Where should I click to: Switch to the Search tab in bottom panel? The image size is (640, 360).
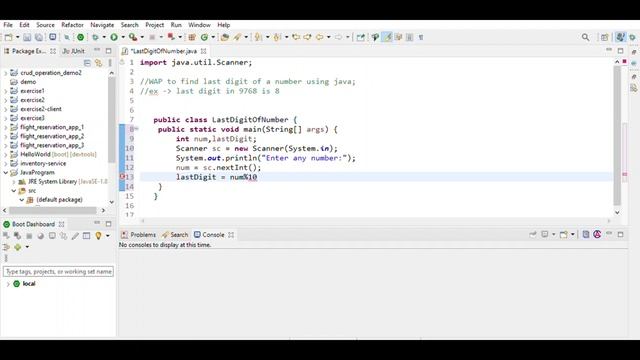pos(175,235)
